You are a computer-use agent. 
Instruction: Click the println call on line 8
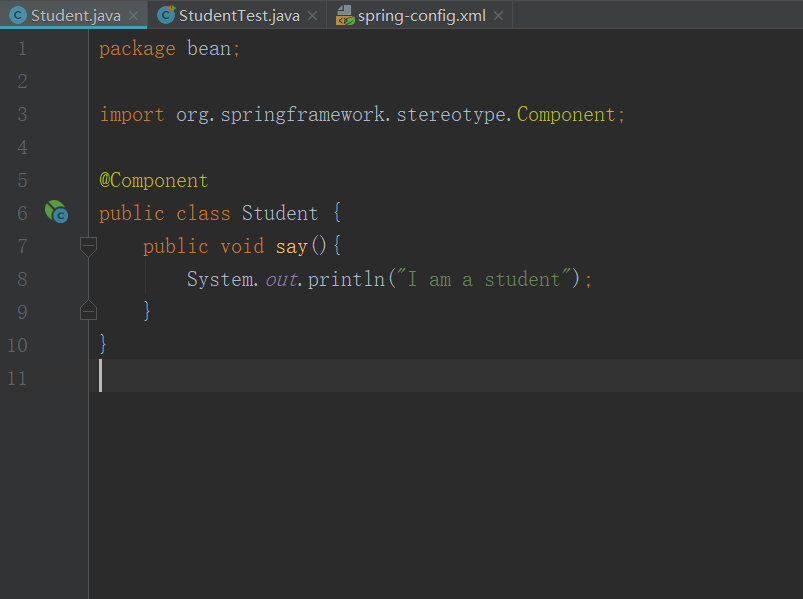[346, 279]
